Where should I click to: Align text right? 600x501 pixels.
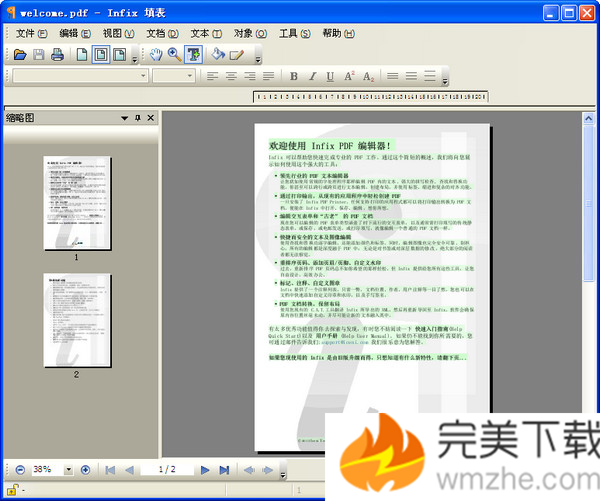click(250, 76)
